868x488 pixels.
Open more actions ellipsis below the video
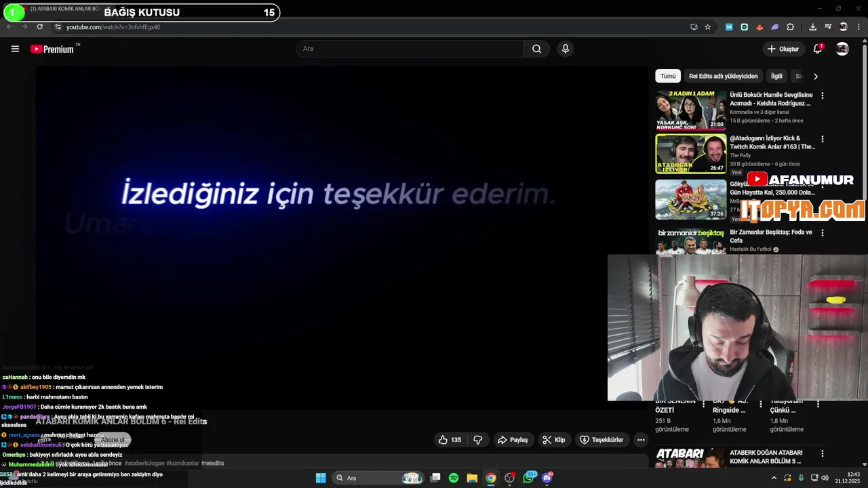point(641,440)
